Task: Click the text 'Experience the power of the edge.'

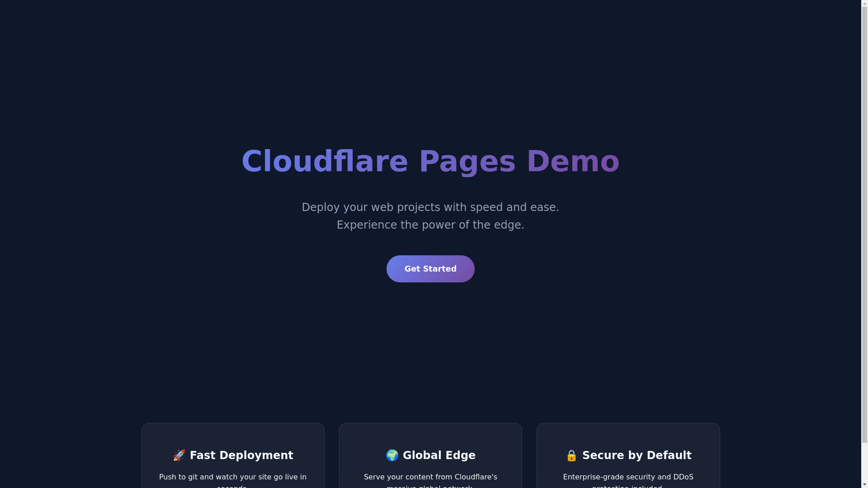Action: [430, 225]
